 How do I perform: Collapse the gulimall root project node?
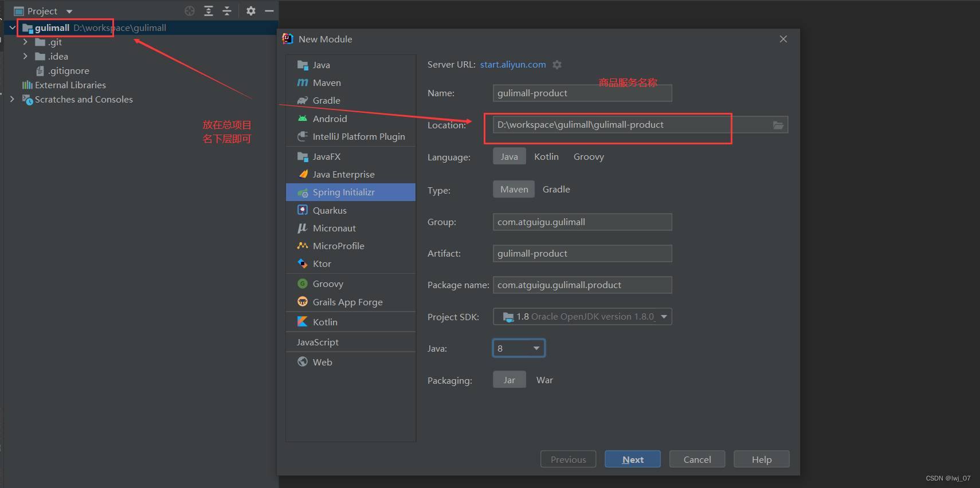pyautogui.click(x=12, y=27)
